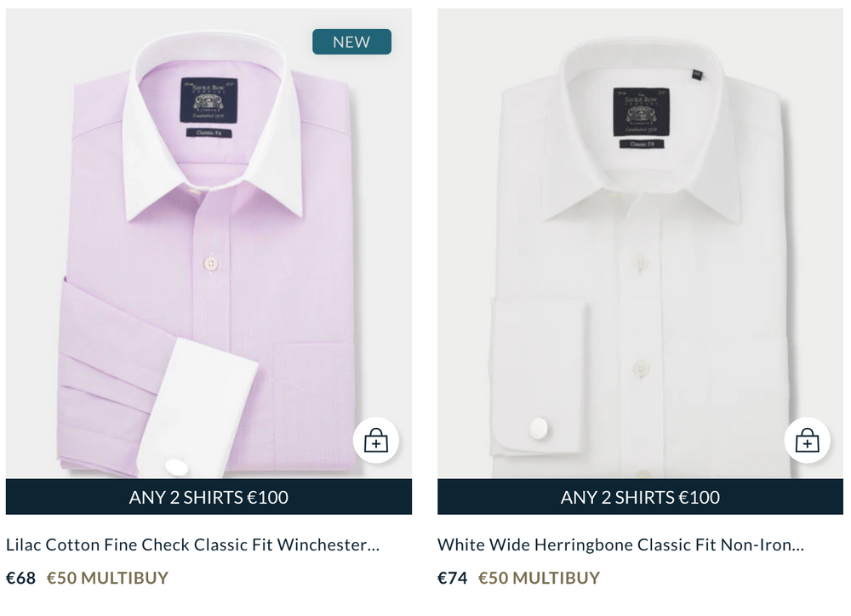Open the White Wide Herringbone Classic Fit Non-Iron link
Image resolution: width=851 pixels, height=616 pixels.
(620, 545)
